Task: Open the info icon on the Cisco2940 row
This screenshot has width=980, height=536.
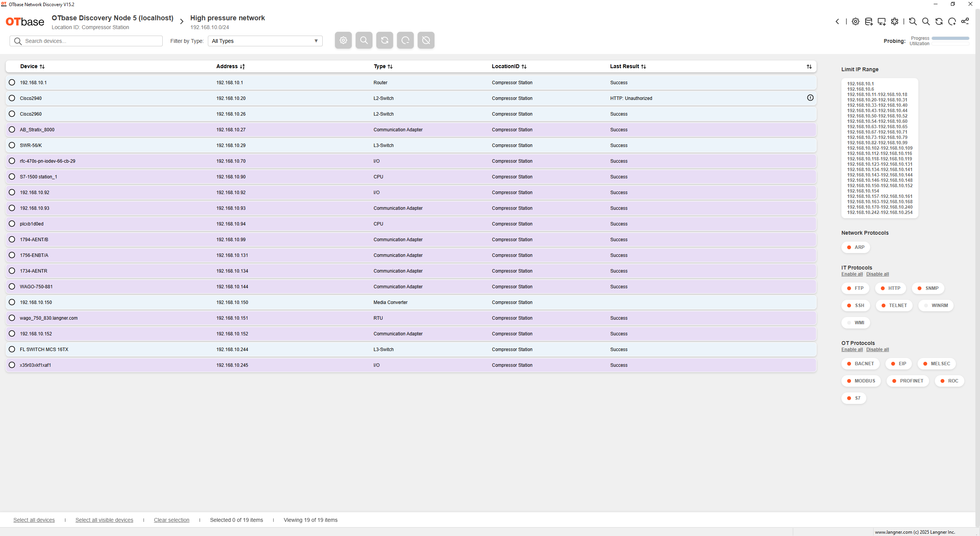Action: 810,98
